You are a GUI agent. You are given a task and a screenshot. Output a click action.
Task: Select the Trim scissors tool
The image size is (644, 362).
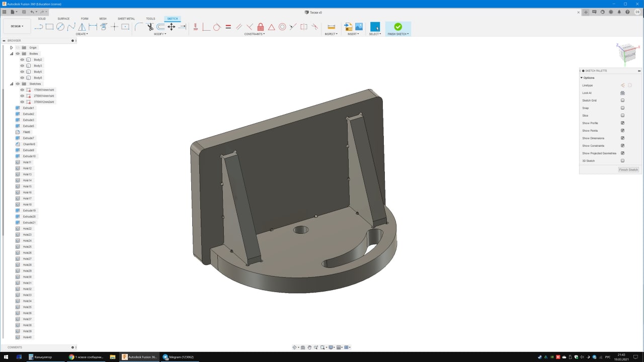click(x=150, y=27)
